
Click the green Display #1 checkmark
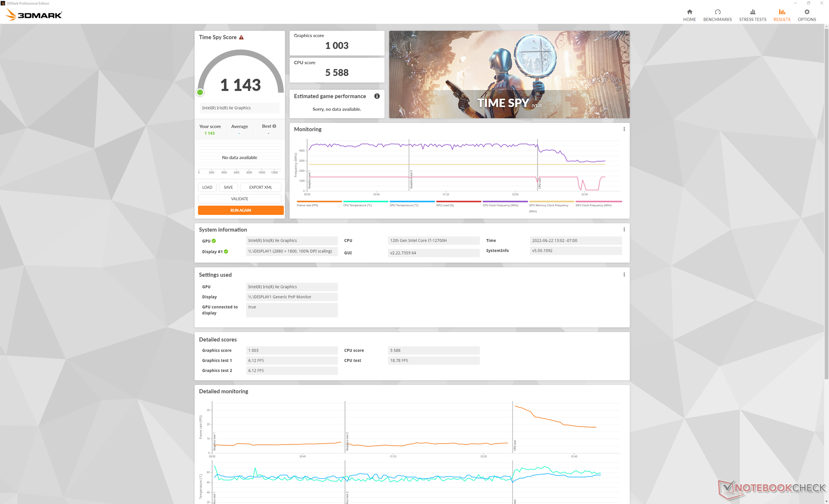point(226,252)
